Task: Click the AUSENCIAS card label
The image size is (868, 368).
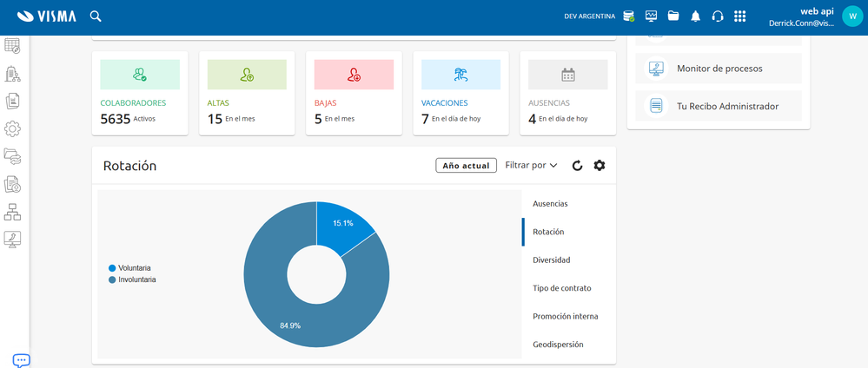Action: click(549, 103)
